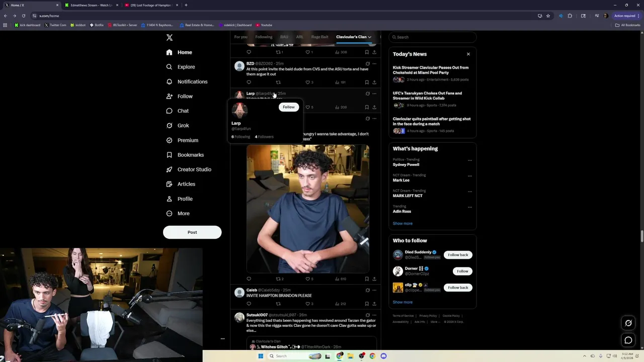Image resolution: width=644 pixels, height=362 pixels.
Task: Like BZD's post
Action: pos(307,82)
